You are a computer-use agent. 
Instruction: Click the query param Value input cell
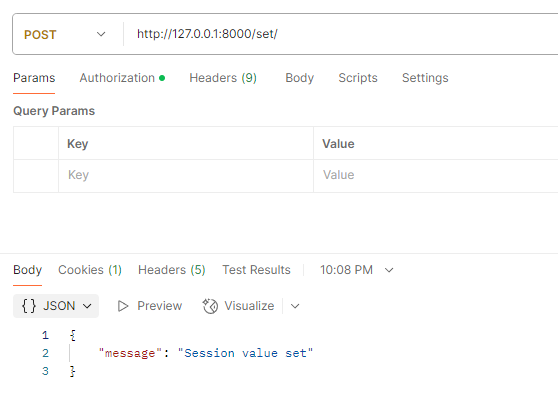[436, 176]
